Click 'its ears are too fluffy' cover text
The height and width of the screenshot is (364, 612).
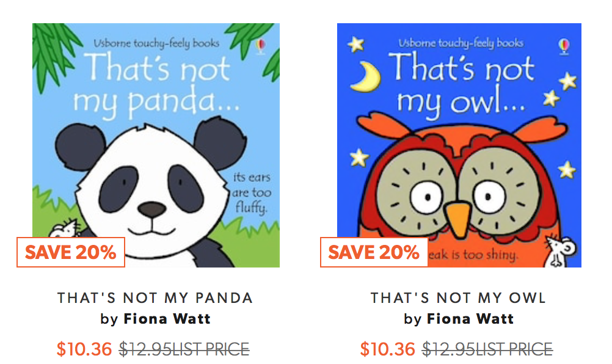pyautogui.click(x=252, y=193)
